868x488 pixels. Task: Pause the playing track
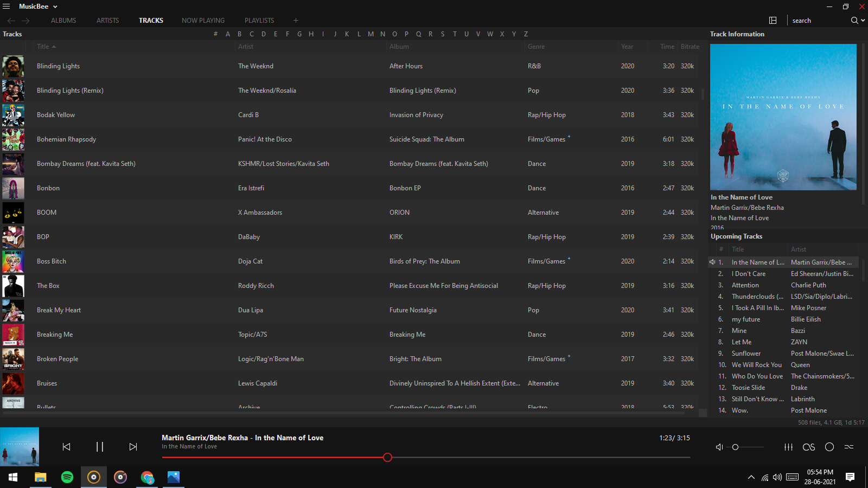[x=100, y=447]
